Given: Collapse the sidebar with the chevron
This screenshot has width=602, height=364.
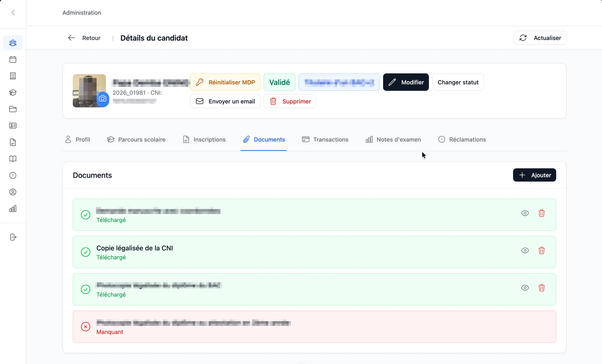Looking at the screenshot, I should (13, 12).
